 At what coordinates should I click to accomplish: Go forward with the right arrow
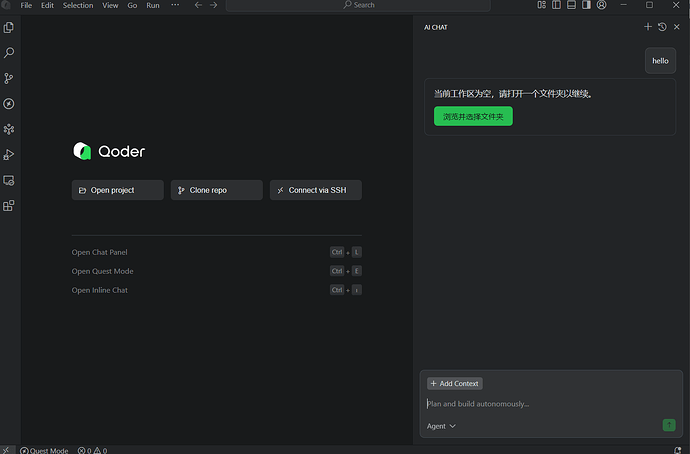click(x=213, y=5)
